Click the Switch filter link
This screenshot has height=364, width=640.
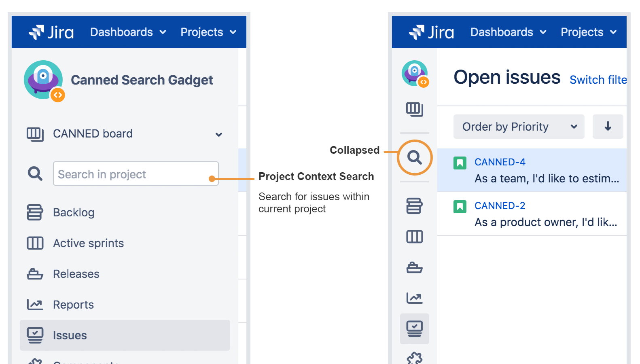tap(598, 80)
